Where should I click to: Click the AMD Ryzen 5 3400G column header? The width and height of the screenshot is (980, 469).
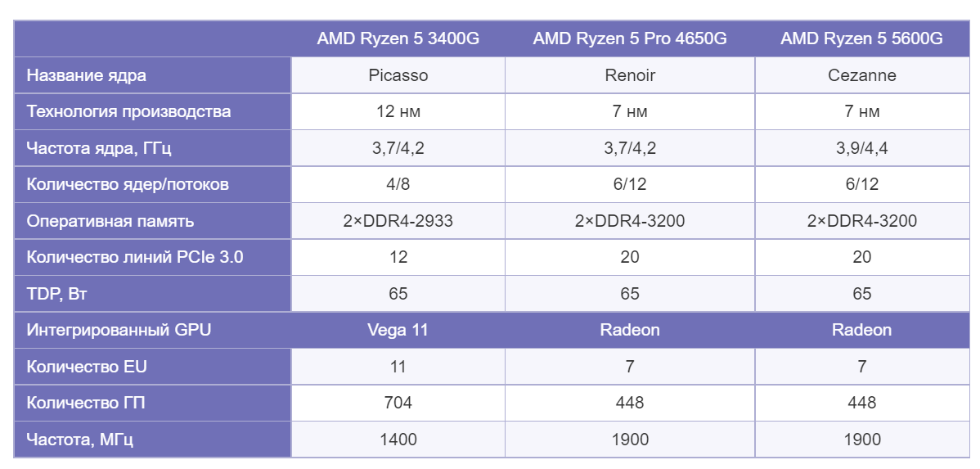pos(398,38)
